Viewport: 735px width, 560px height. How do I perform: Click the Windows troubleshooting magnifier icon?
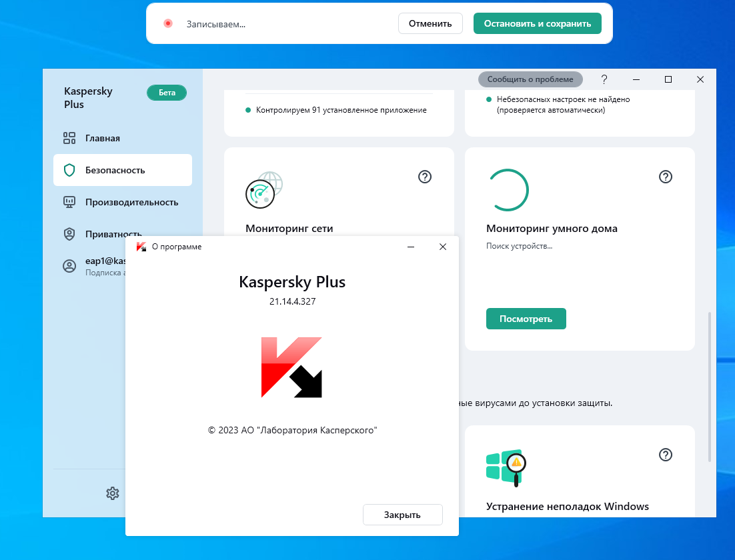point(506,468)
